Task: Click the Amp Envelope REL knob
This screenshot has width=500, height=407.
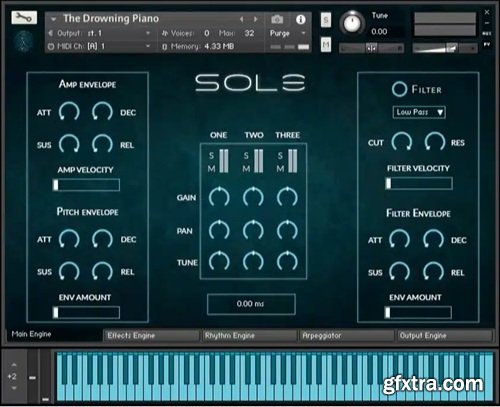Action: (102, 144)
